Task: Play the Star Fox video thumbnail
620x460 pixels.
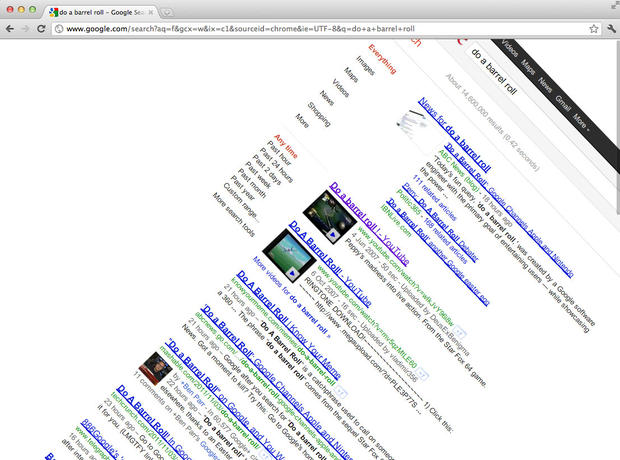Action: [x=330, y=217]
